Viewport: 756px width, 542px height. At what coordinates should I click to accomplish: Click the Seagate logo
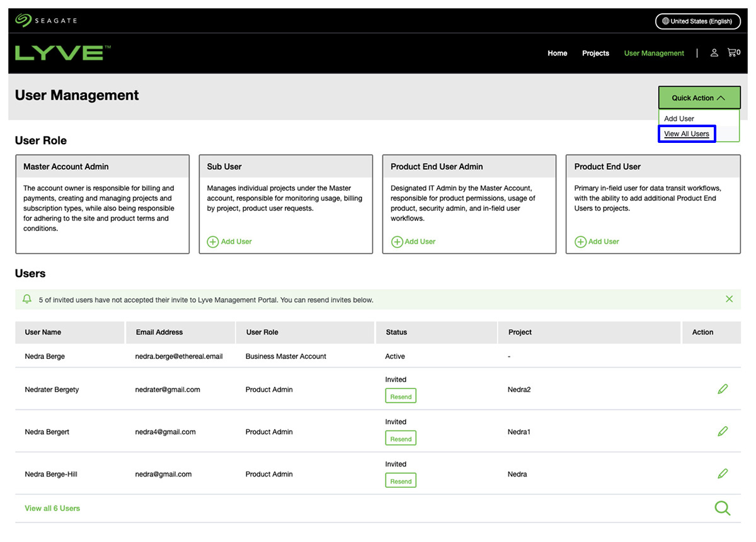pos(46,20)
